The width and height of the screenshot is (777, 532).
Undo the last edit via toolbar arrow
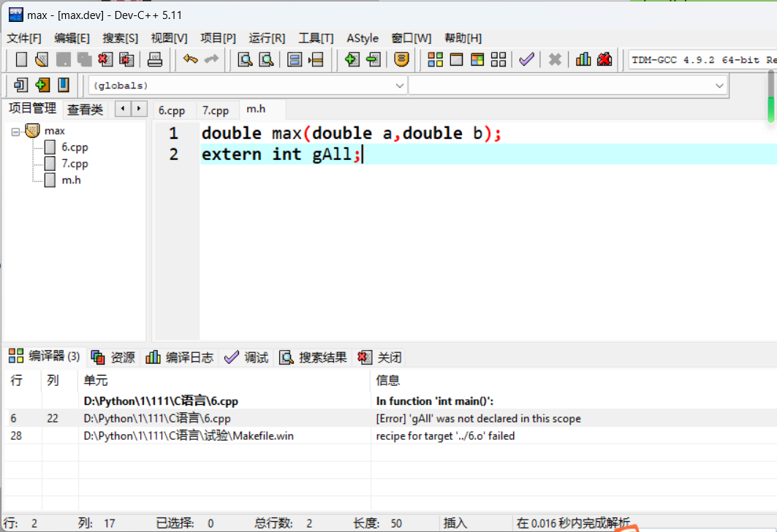pos(191,60)
